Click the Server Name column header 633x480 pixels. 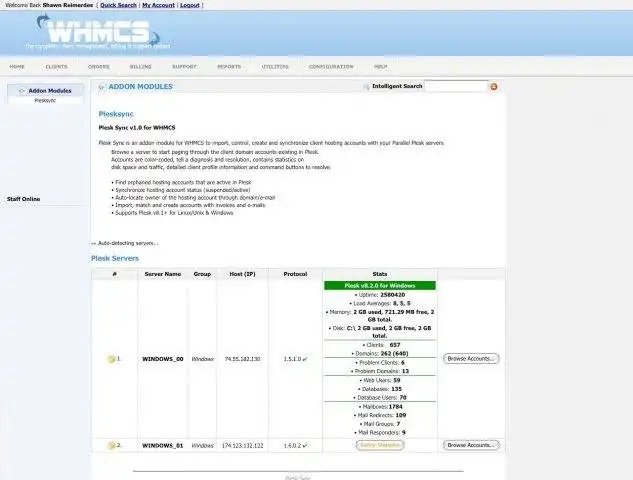pyautogui.click(x=163, y=274)
